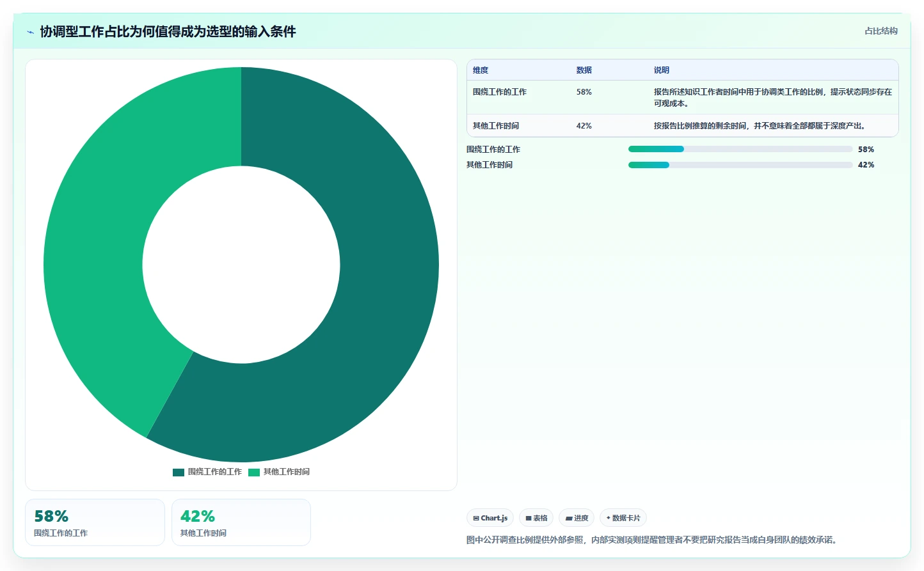The image size is (924, 571).
Task: Click the 围绕工作的工作 table cell
Action: click(x=500, y=92)
